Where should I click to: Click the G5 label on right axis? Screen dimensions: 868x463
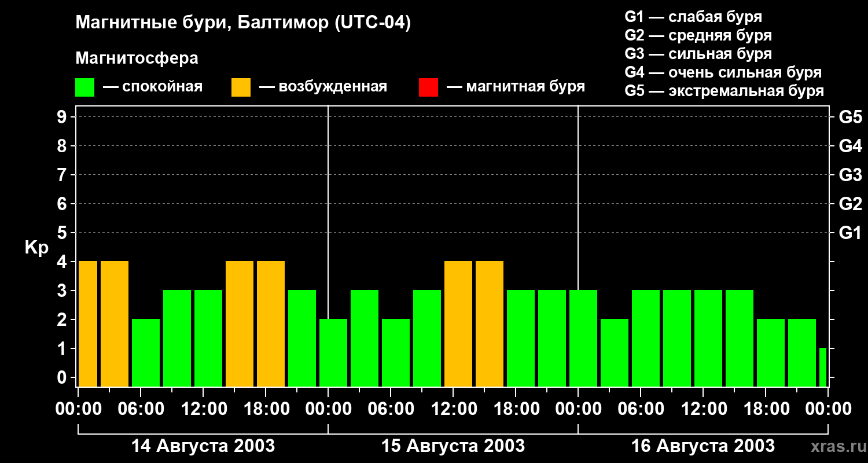pos(850,117)
